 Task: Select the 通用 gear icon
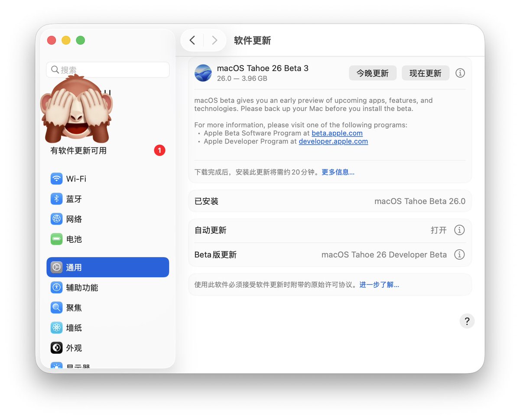[x=57, y=267]
